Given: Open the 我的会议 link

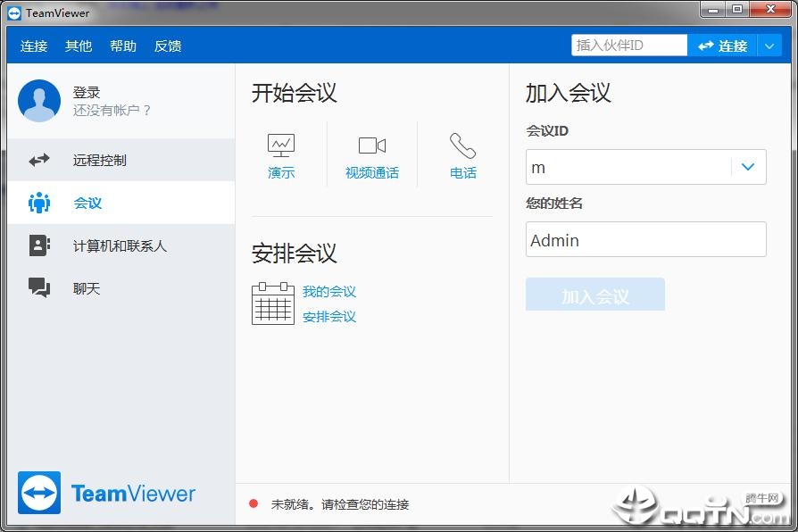Looking at the screenshot, I should (x=329, y=292).
